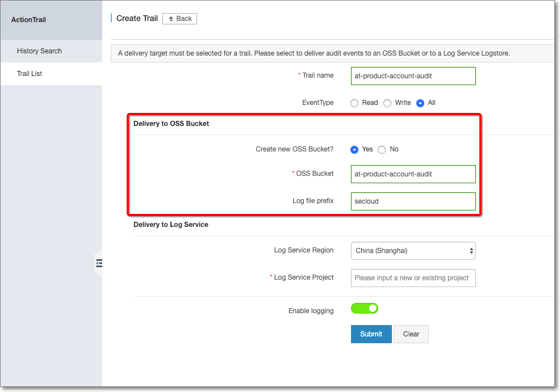The image size is (560, 392).
Task: Focus the OSS Bucket input field
Action: 413,174
